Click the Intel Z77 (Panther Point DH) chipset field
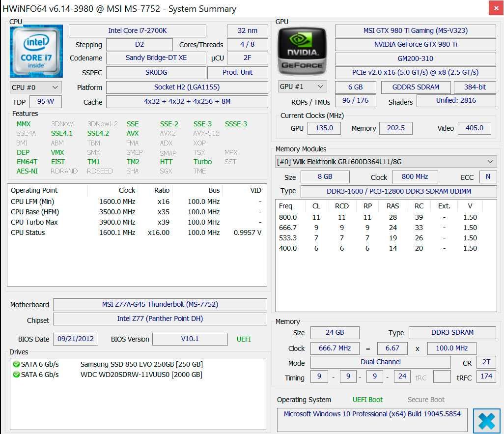Image resolution: width=504 pixels, height=434 pixels. click(160, 319)
